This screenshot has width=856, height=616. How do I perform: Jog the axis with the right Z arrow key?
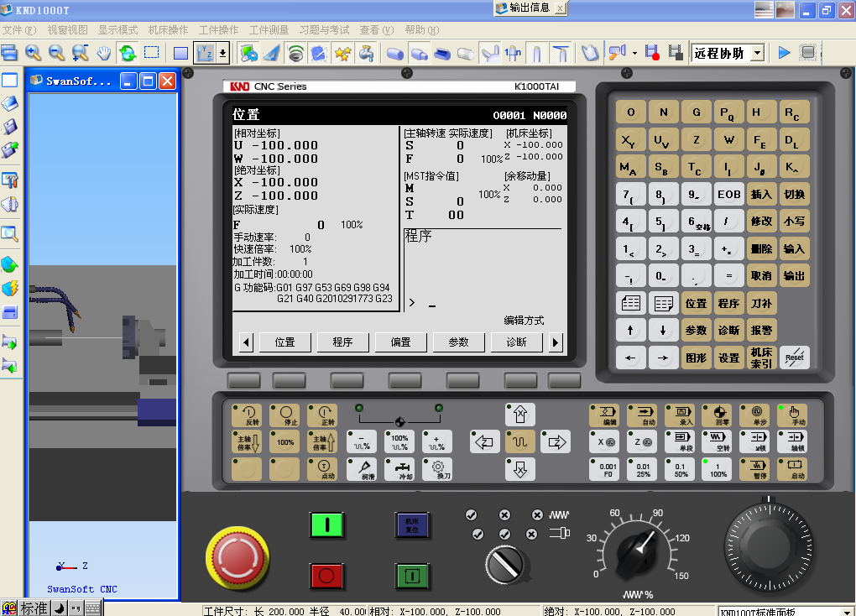click(x=556, y=441)
